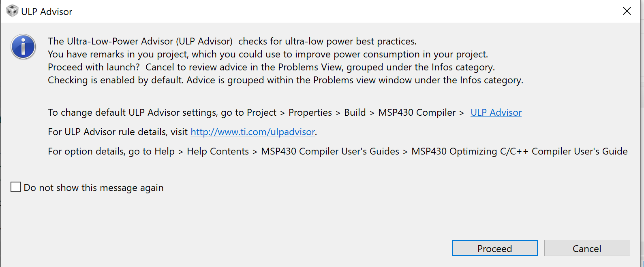Click 'MSP430 Optimizing C/C++ Compiler User's Guide' text

pyautogui.click(x=519, y=151)
